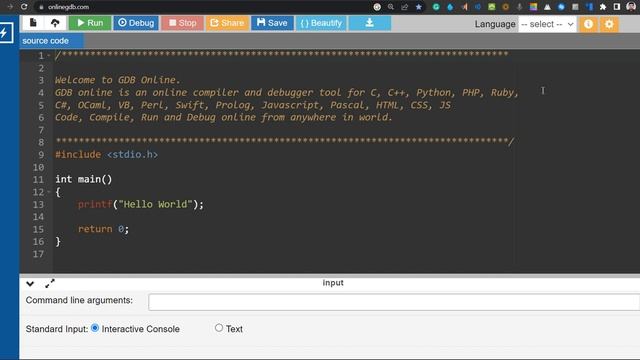The width and height of the screenshot is (640, 360).
Task: Open the orange info icon
Action: 588,24
